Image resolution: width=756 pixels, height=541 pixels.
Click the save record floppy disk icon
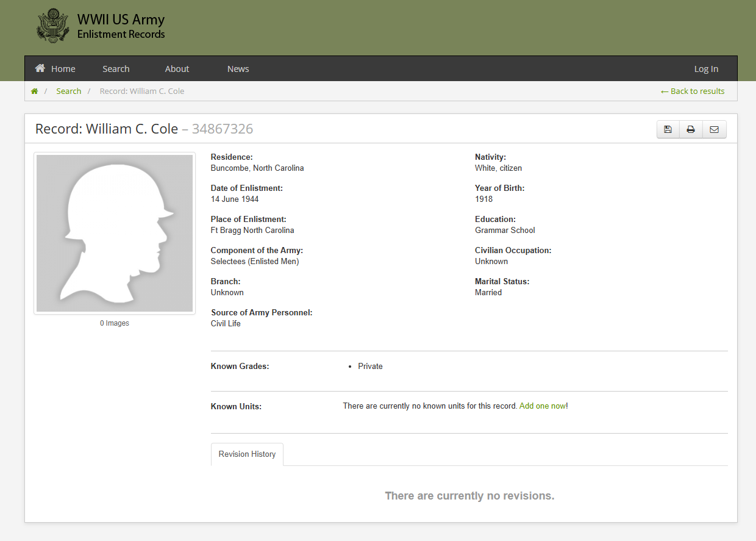668,129
